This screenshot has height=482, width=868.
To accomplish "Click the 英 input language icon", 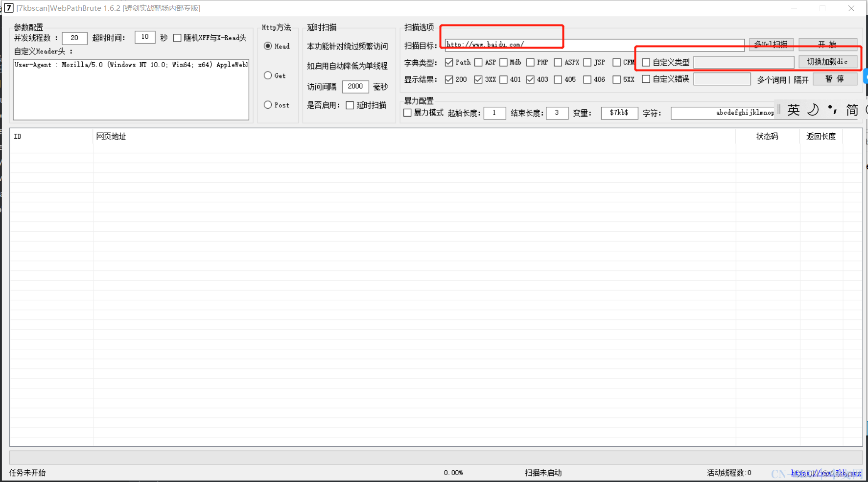I will point(793,110).
